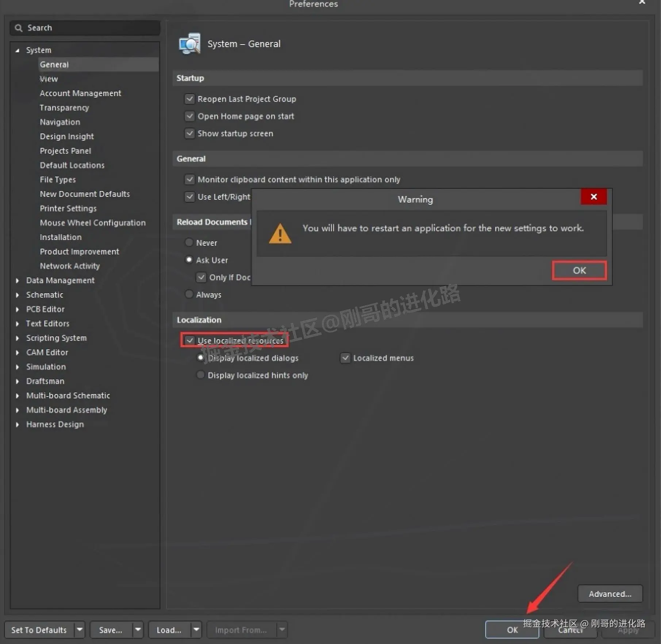Screen dimensions: 661x644
Task: Expand the Data Management tree node
Action: (17, 280)
